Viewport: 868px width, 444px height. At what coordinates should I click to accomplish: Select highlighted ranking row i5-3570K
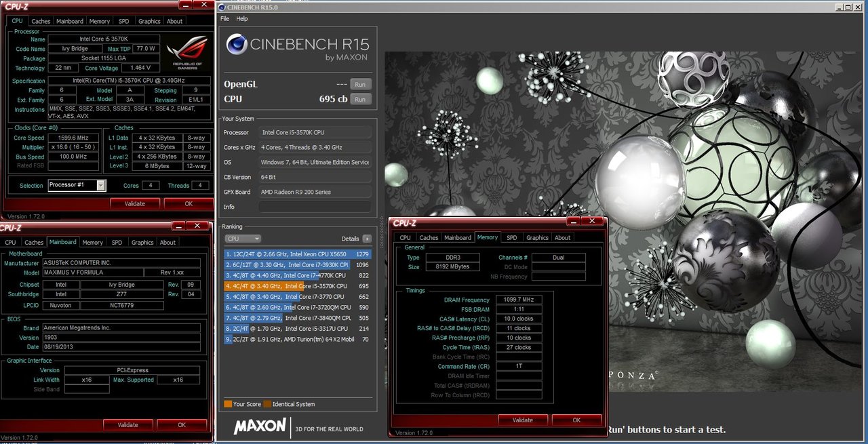point(297,286)
